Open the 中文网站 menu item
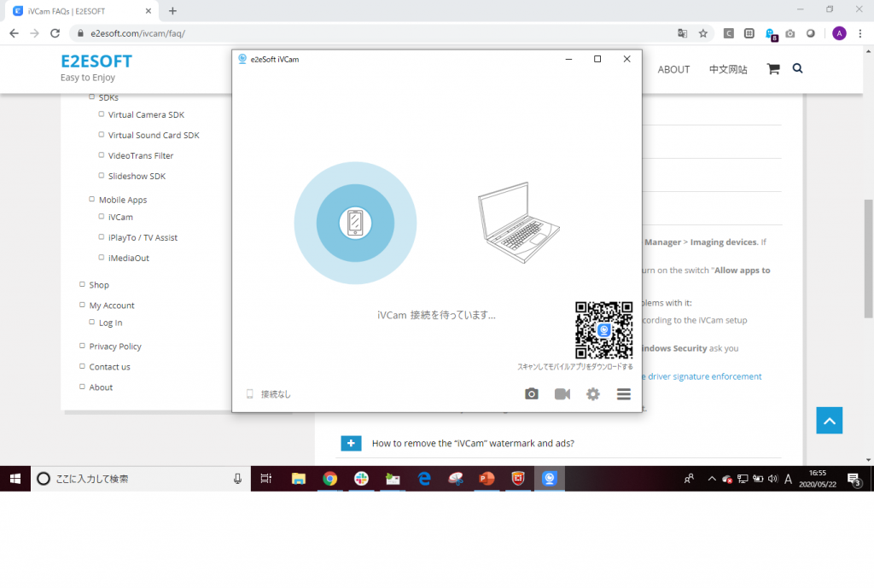The height and width of the screenshot is (588, 874). [x=728, y=70]
